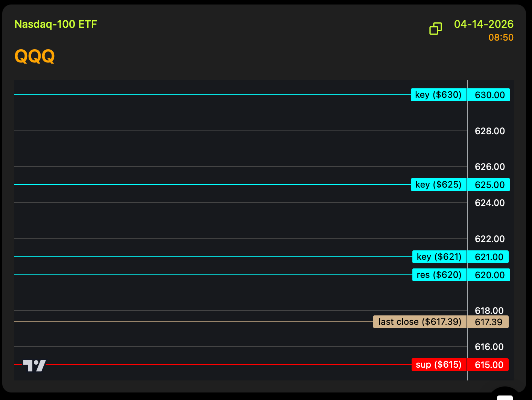Image resolution: width=532 pixels, height=400 pixels.
Task: Select the key ($630) level label
Action: 439,95
